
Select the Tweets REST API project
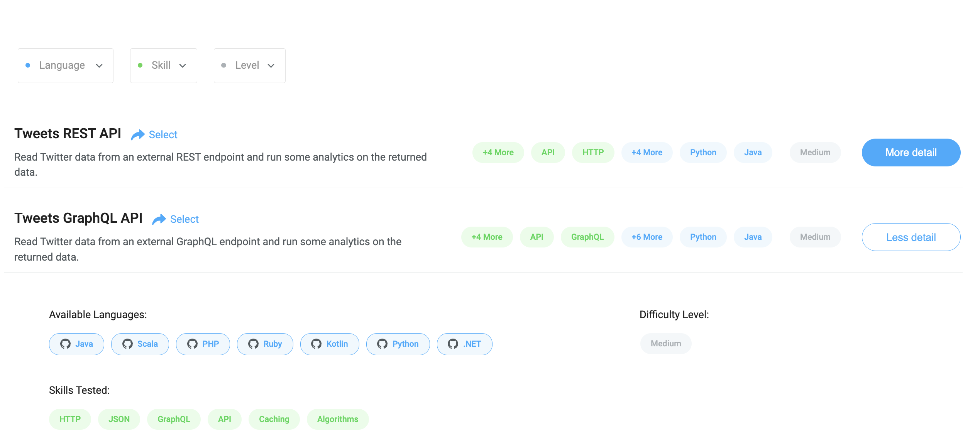point(154,134)
